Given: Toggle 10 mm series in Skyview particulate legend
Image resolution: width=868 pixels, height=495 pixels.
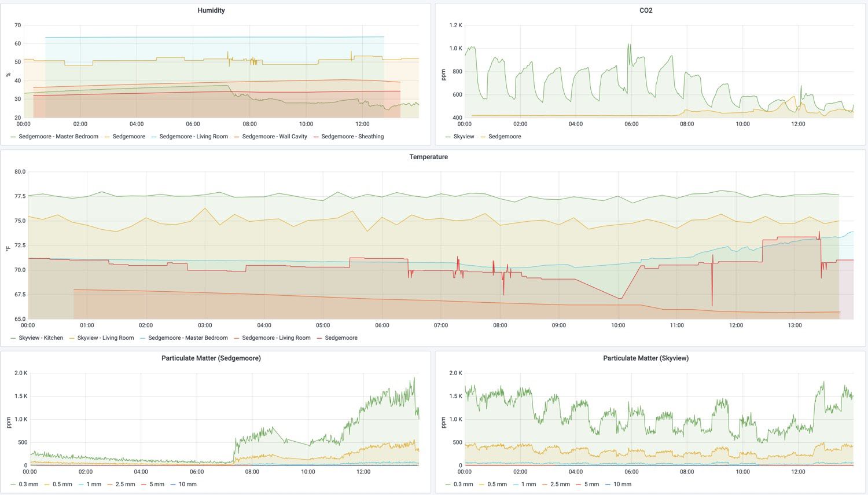Looking at the screenshot, I should tap(622, 485).
